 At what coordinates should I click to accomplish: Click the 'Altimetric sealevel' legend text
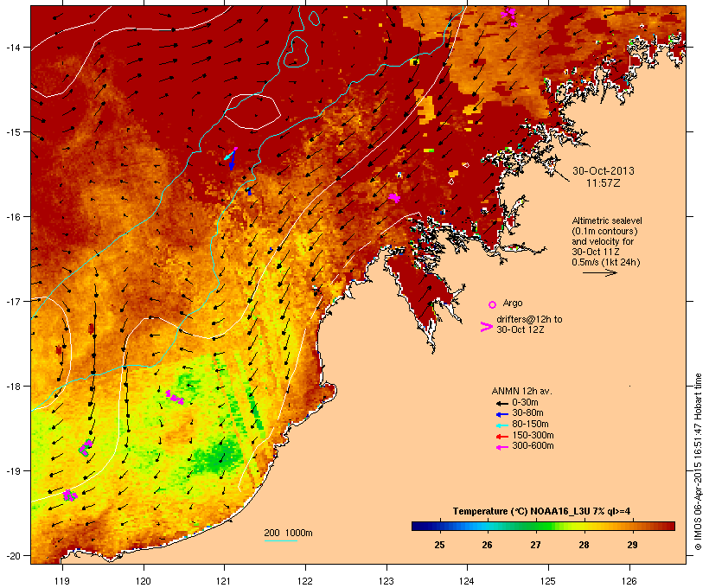pyautogui.click(x=607, y=220)
